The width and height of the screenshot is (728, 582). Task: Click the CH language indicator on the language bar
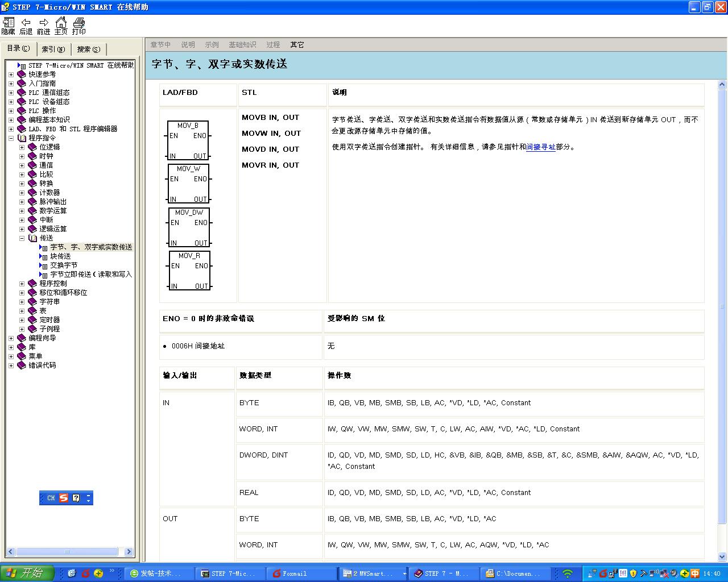click(x=51, y=498)
